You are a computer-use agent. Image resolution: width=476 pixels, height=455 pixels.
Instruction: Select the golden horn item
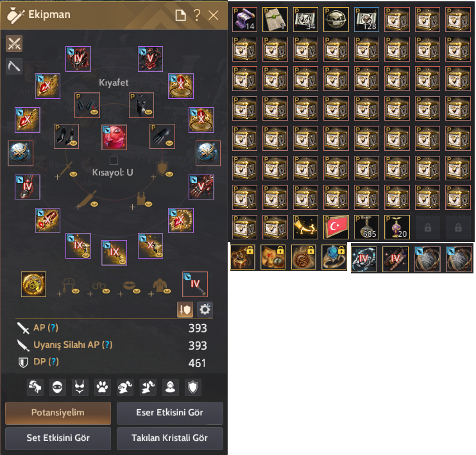[x=305, y=227]
